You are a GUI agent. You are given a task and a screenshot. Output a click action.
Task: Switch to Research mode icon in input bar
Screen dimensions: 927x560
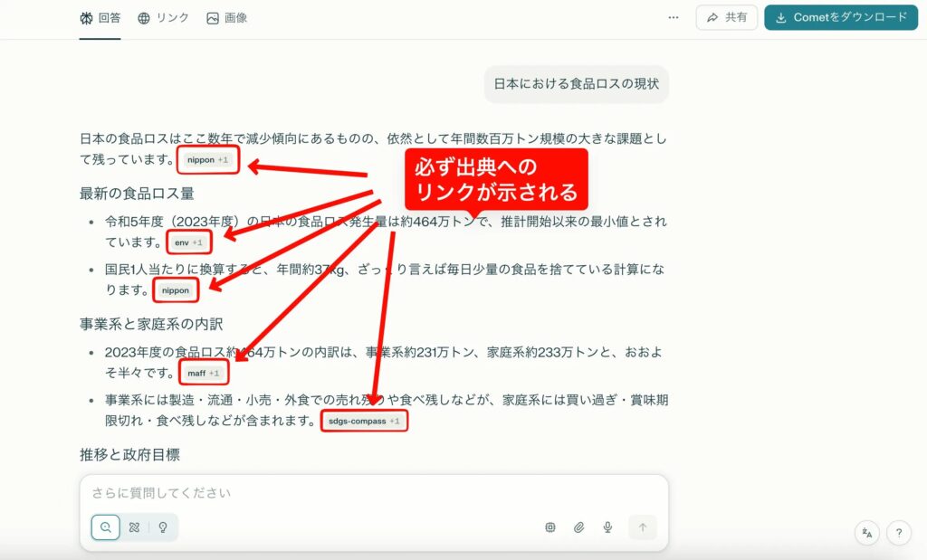click(134, 527)
